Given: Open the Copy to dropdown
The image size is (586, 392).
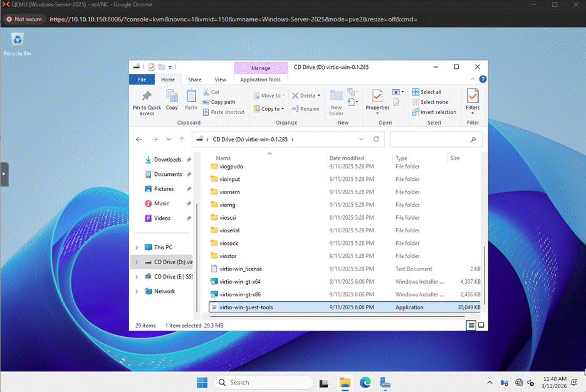Looking at the screenshot, I should 269,109.
